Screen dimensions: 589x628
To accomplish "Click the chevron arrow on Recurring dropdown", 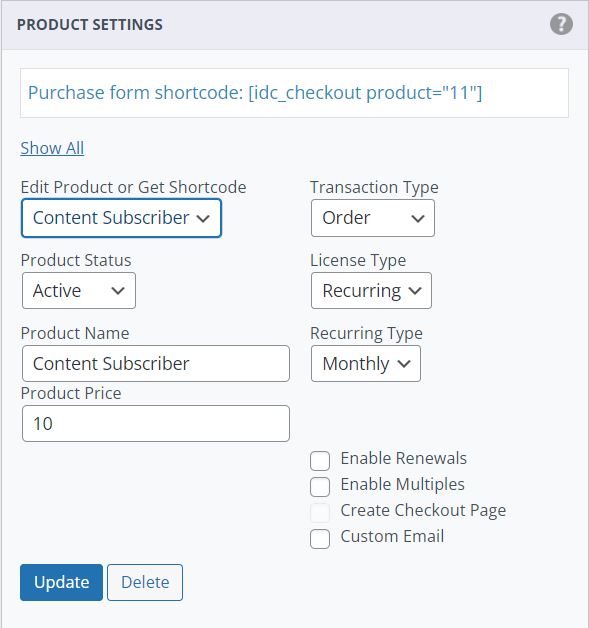I will (415, 291).
